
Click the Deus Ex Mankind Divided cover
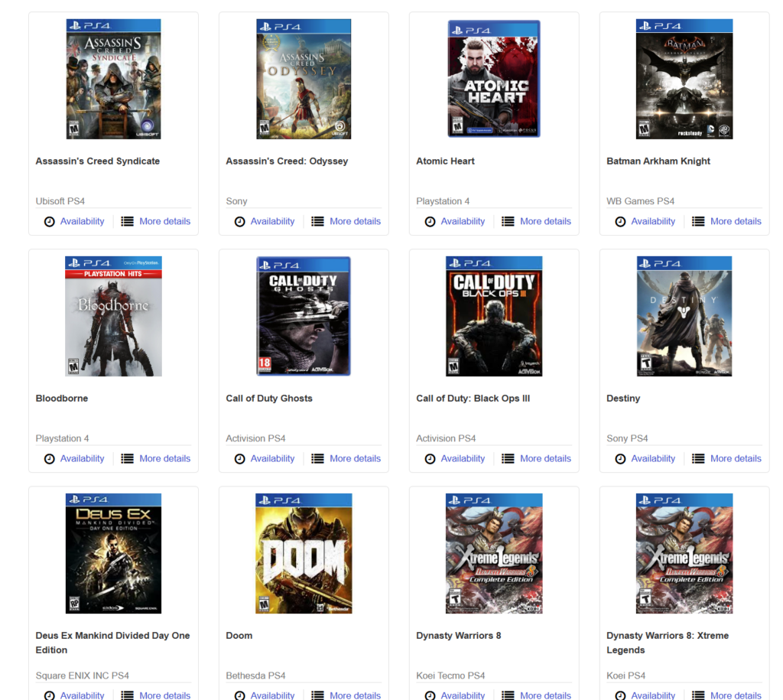[113, 554]
